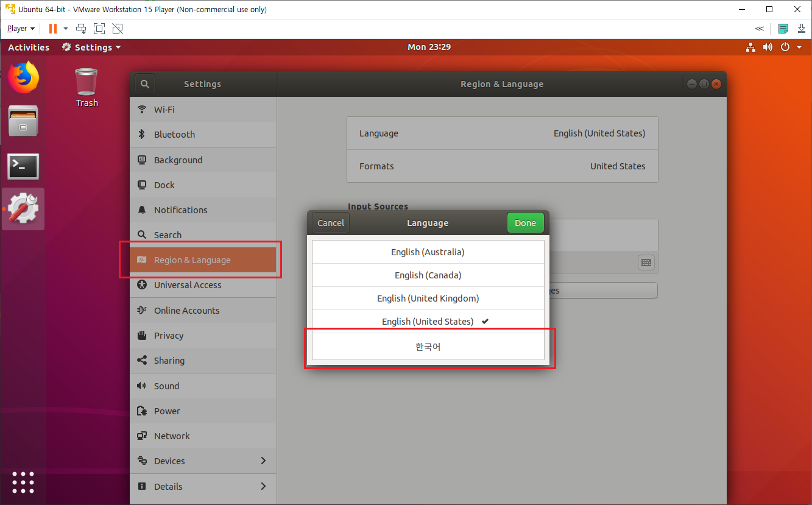Choose English (Canada) in the language list
The height and width of the screenshot is (505, 812).
click(428, 275)
